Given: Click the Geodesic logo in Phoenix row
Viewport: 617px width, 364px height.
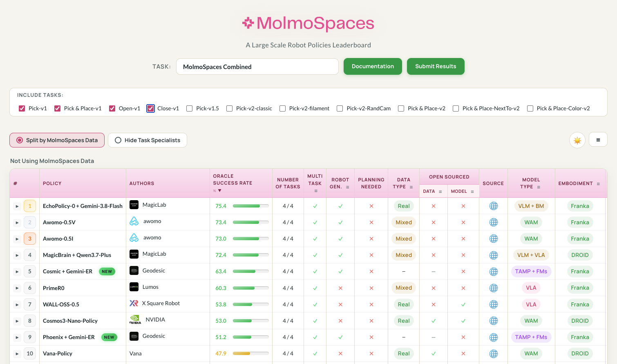Looking at the screenshot, I should pyautogui.click(x=134, y=336).
